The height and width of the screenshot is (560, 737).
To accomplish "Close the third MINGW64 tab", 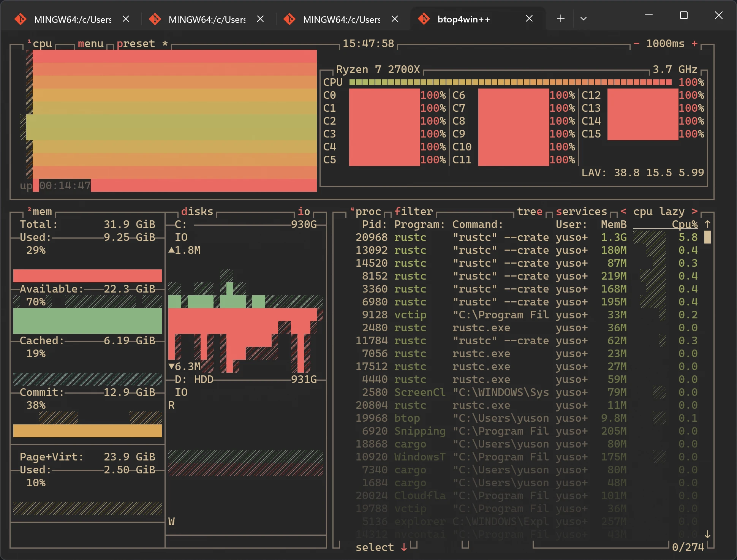I will (395, 19).
